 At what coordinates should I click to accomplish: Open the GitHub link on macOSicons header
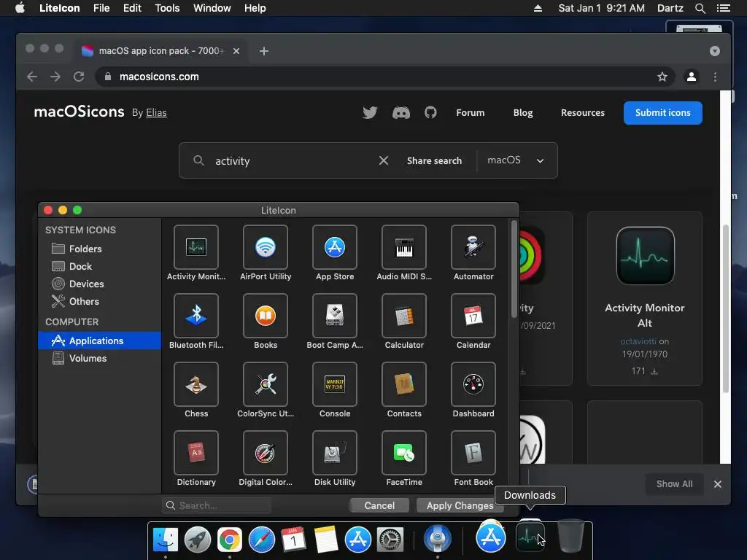[430, 113]
